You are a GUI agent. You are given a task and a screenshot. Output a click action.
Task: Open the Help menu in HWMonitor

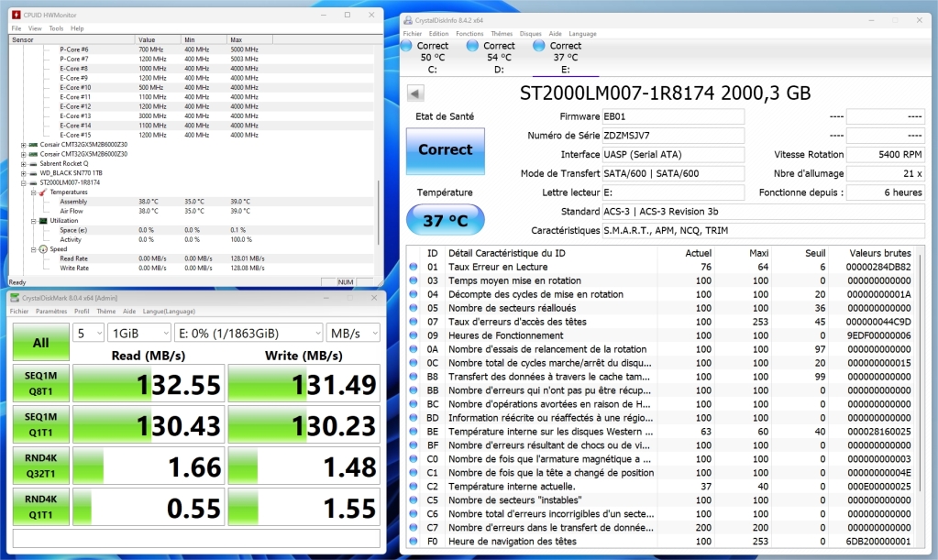click(x=77, y=28)
